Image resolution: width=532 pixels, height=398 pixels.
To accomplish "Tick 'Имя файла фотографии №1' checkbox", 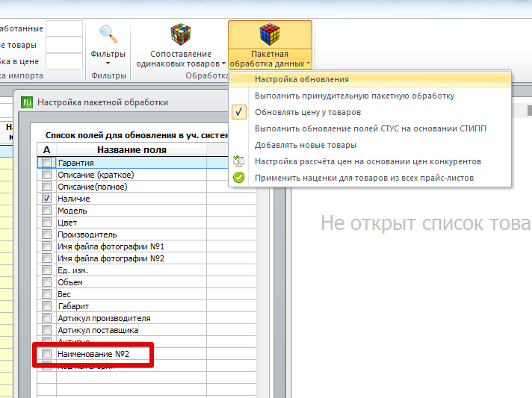I will pos(47,246).
